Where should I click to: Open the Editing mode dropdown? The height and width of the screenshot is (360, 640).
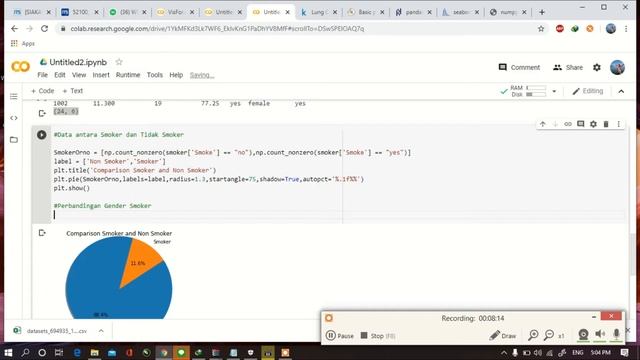click(x=587, y=91)
